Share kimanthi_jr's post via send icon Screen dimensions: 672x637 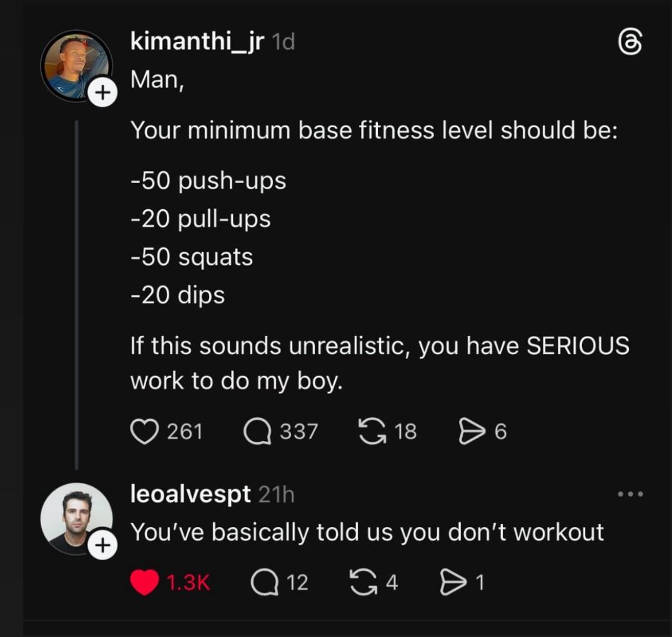(x=472, y=431)
